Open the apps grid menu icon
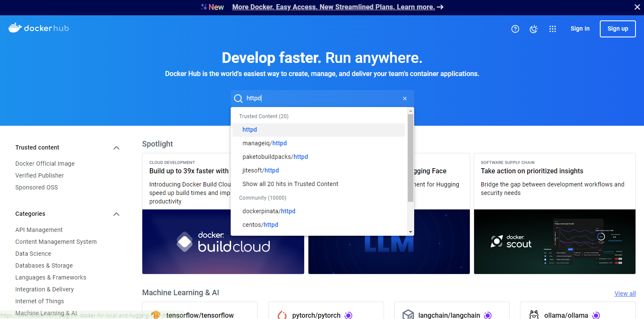 click(x=553, y=29)
